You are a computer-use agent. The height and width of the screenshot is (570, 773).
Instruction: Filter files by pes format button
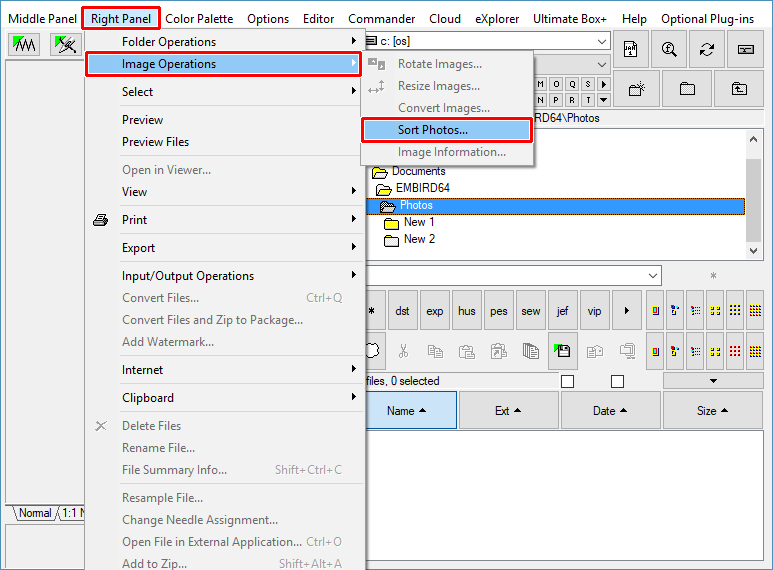[499, 311]
